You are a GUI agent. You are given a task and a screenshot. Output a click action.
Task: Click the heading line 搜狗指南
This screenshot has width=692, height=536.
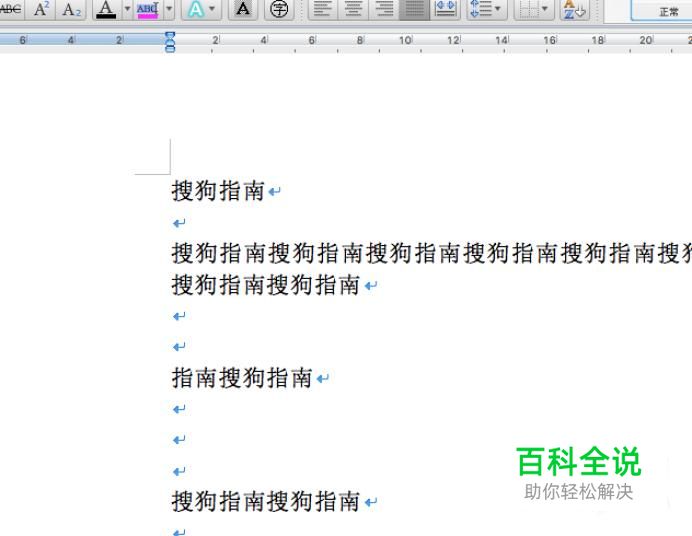(218, 191)
